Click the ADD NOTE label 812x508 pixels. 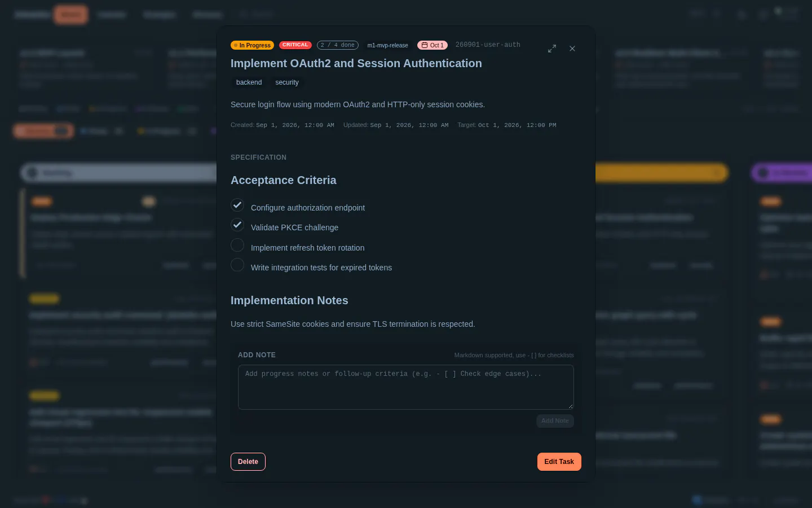(x=257, y=355)
